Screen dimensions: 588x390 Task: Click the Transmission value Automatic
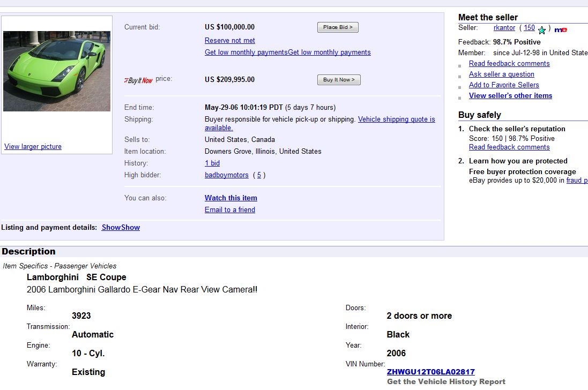pyautogui.click(x=93, y=334)
